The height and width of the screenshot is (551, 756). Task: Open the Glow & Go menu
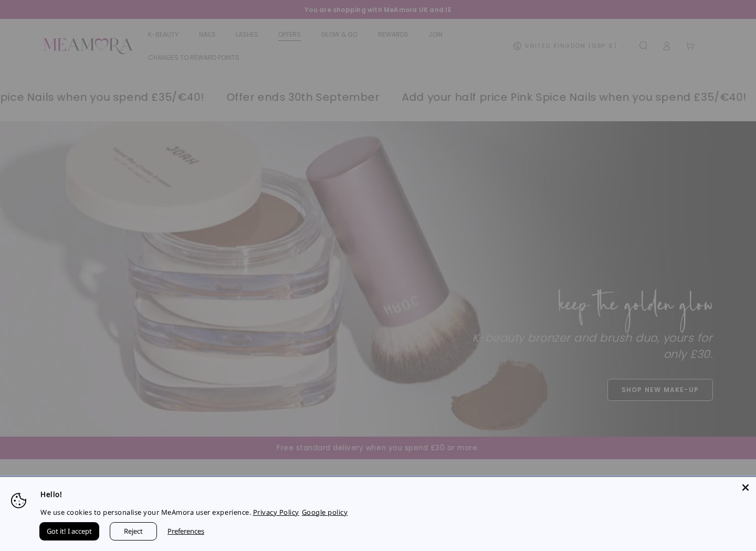(x=339, y=35)
